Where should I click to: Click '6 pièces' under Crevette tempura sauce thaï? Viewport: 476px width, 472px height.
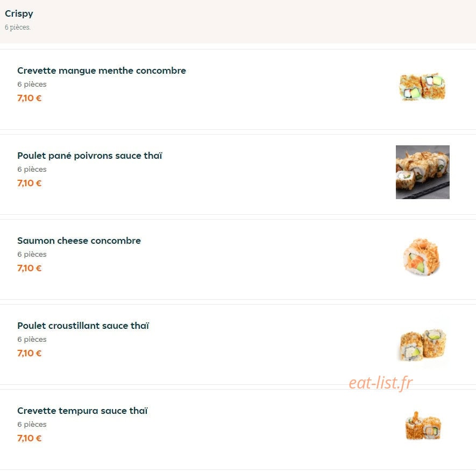[32, 425]
